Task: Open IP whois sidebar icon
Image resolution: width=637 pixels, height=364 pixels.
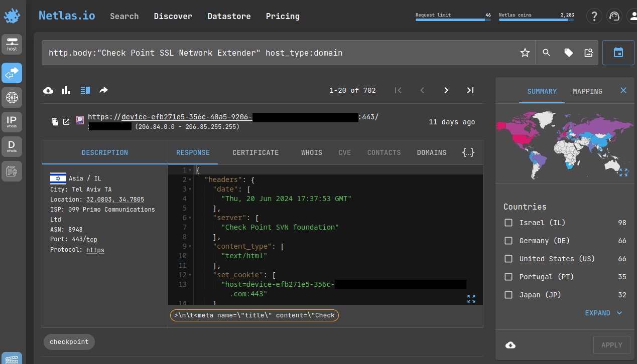Action: [12, 122]
